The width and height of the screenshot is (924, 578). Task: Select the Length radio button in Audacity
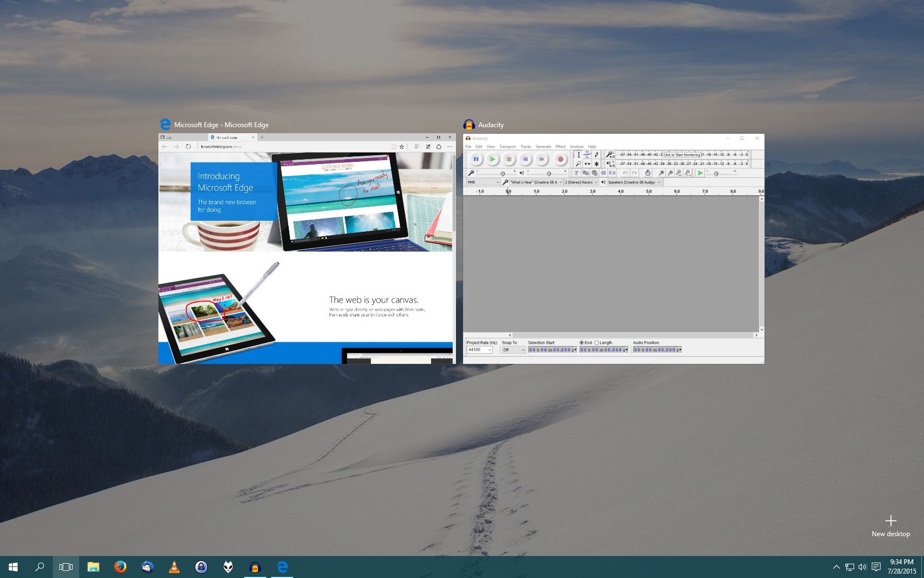click(x=597, y=342)
